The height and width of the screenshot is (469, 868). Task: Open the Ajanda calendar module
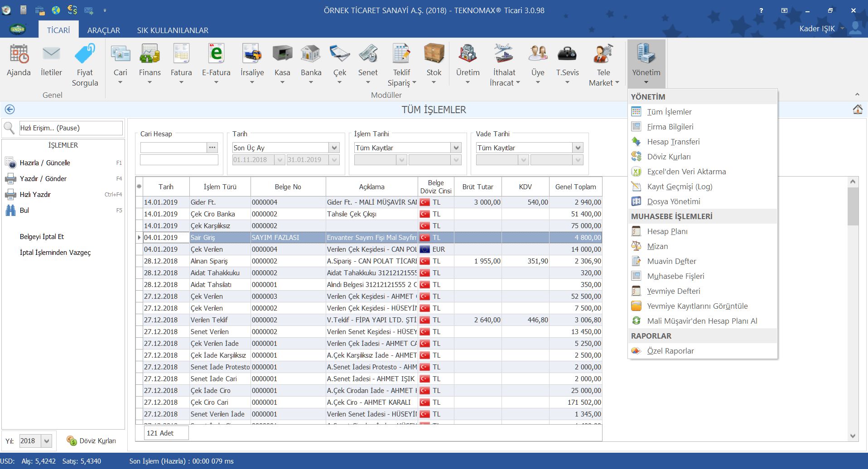click(x=19, y=61)
